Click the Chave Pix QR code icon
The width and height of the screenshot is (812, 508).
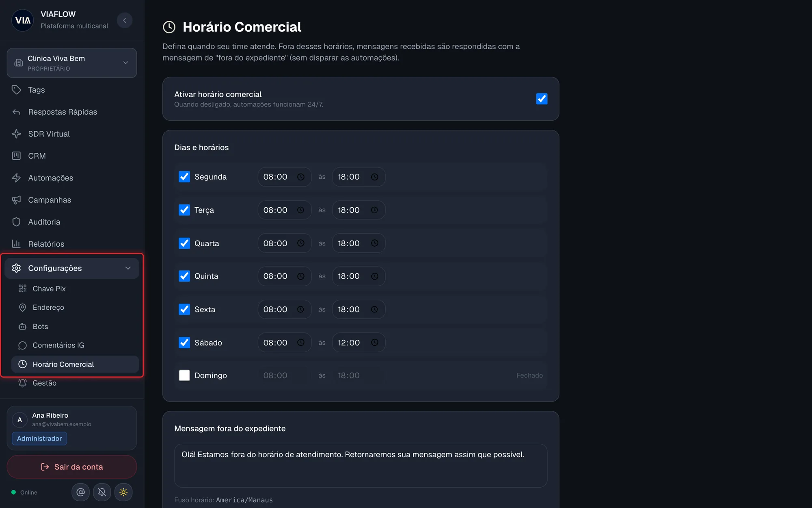click(23, 289)
